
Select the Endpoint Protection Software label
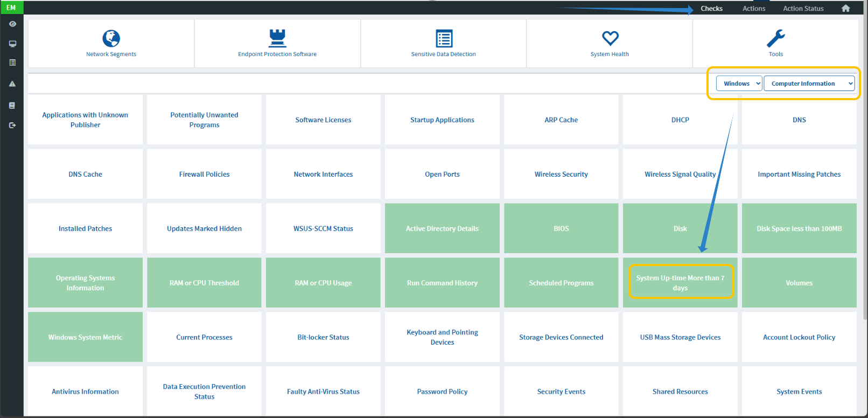pos(277,54)
